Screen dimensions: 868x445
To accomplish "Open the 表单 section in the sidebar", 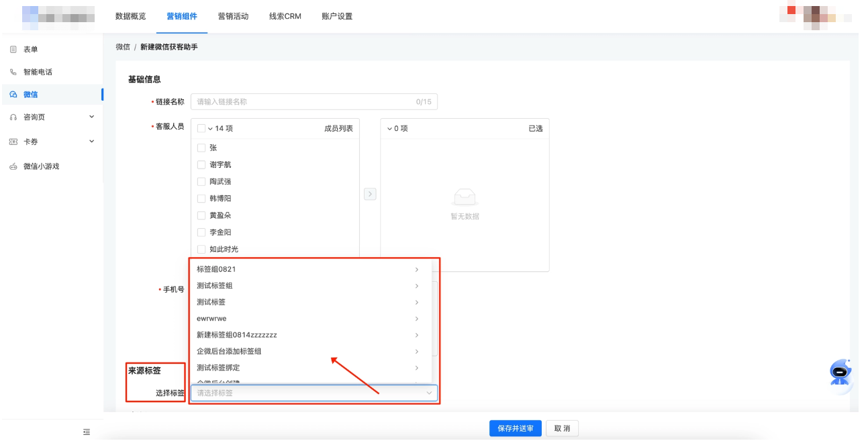I will [x=30, y=48].
